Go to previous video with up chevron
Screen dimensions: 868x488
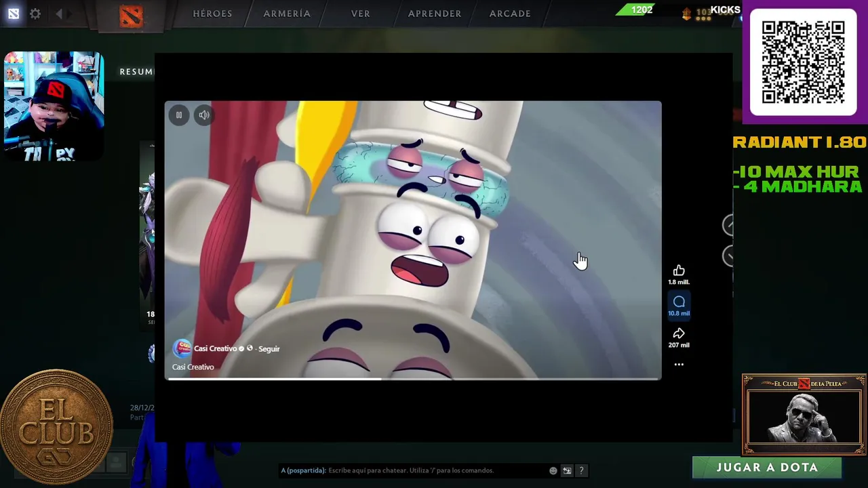(728, 225)
